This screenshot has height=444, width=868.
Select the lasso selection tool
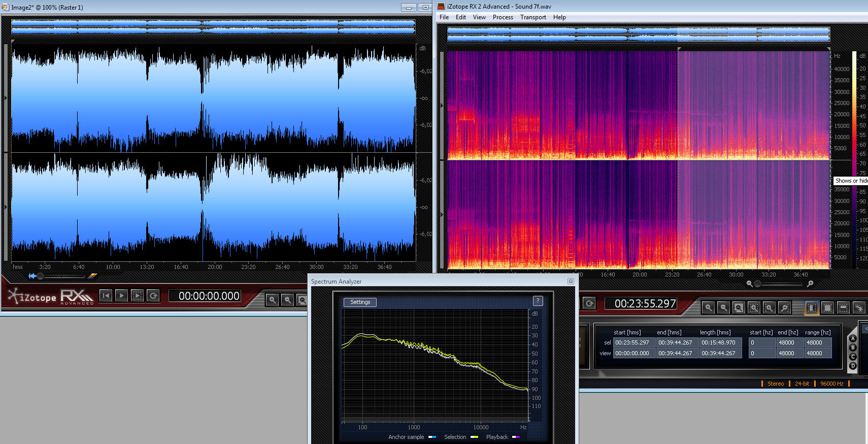coord(859,308)
